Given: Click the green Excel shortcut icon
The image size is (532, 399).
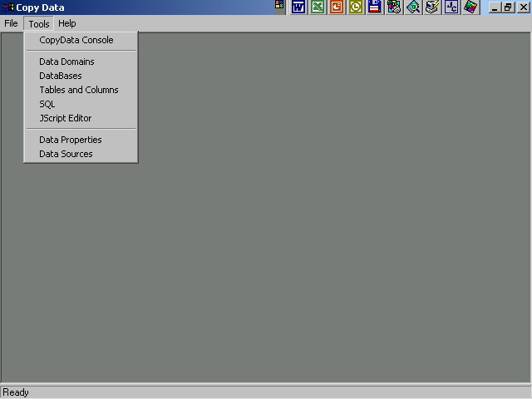Looking at the screenshot, I should [318, 7].
